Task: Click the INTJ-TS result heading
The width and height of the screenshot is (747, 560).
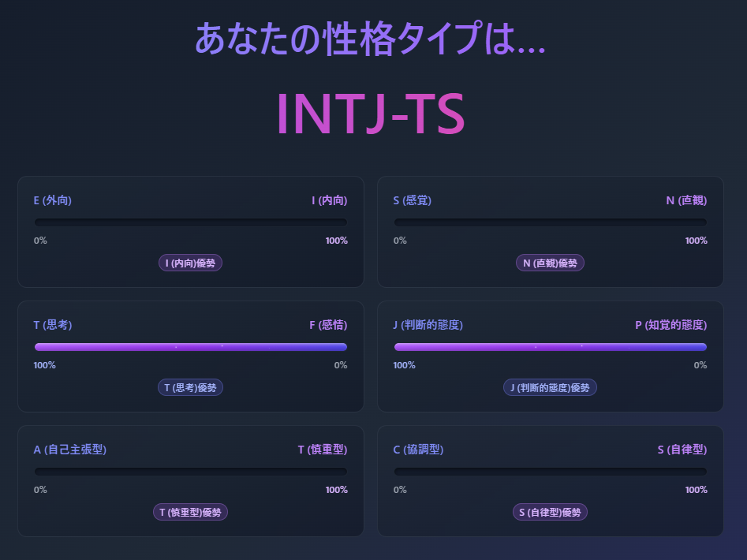Action: 370,113
